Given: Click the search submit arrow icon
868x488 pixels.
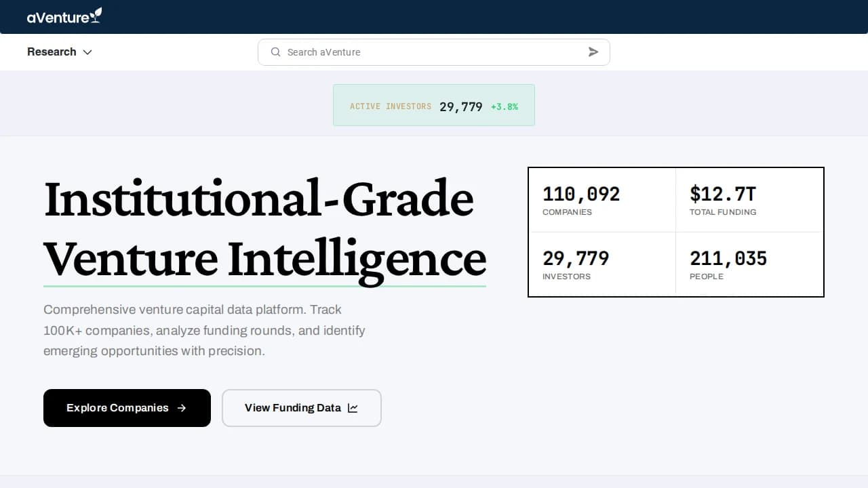Looking at the screenshot, I should pyautogui.click(x=593, y=52).
